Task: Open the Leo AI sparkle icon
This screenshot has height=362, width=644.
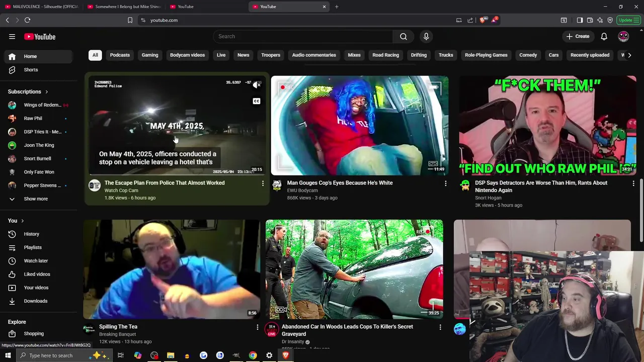Action: tap(600, 20)
